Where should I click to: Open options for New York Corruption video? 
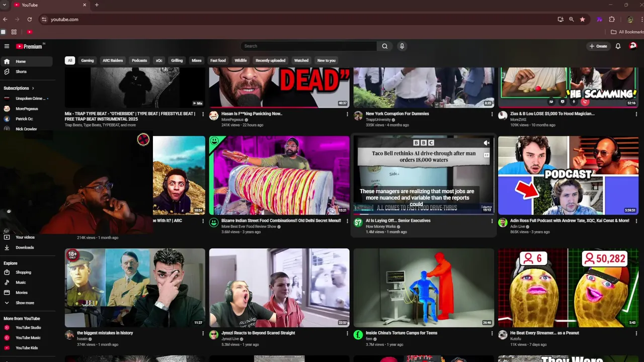492,114
